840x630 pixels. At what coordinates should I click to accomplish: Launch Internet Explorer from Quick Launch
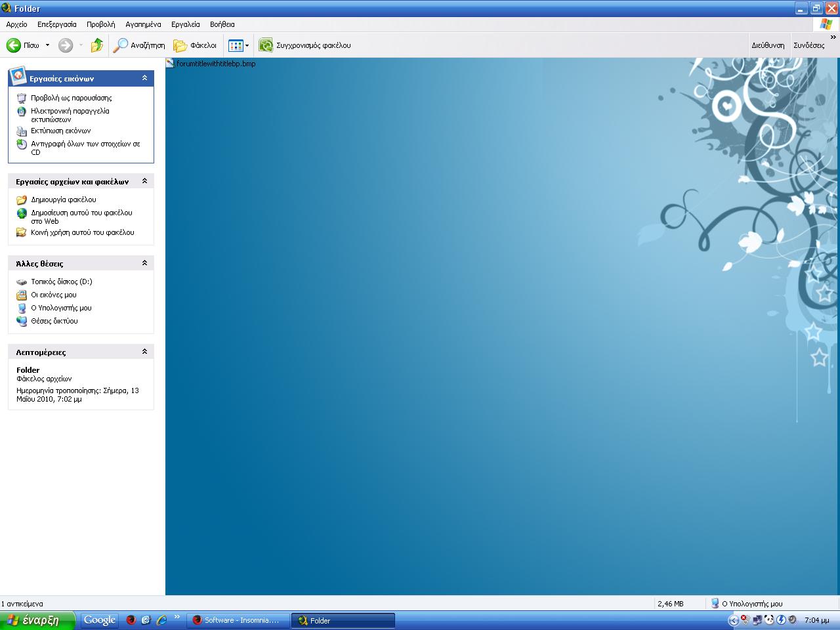tap(161, 620)
